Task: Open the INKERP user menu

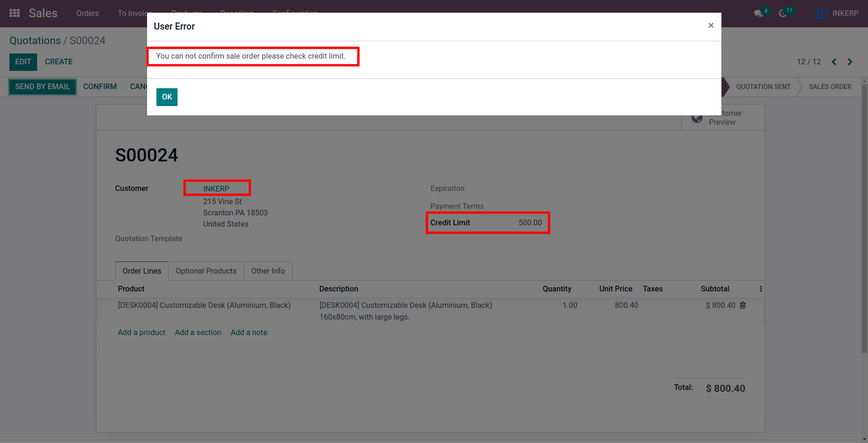Action: 837,14
